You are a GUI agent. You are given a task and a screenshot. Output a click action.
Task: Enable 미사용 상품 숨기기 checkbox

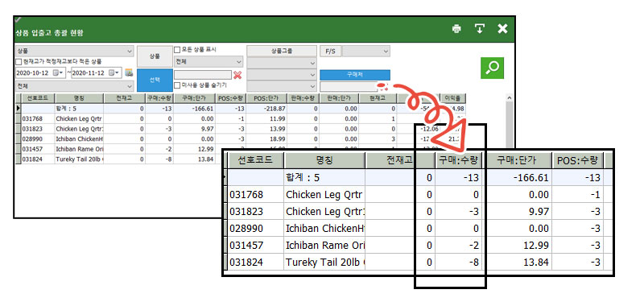click(x=177, y=85)
